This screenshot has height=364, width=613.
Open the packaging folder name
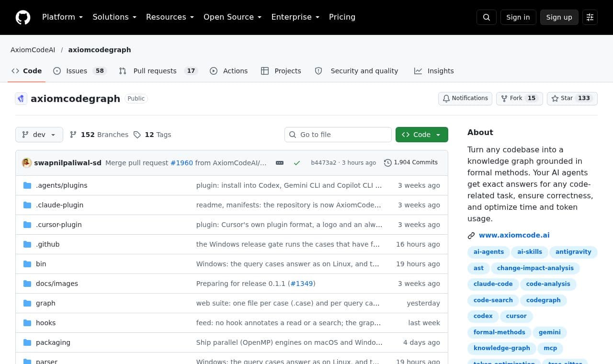coord(53,342)
